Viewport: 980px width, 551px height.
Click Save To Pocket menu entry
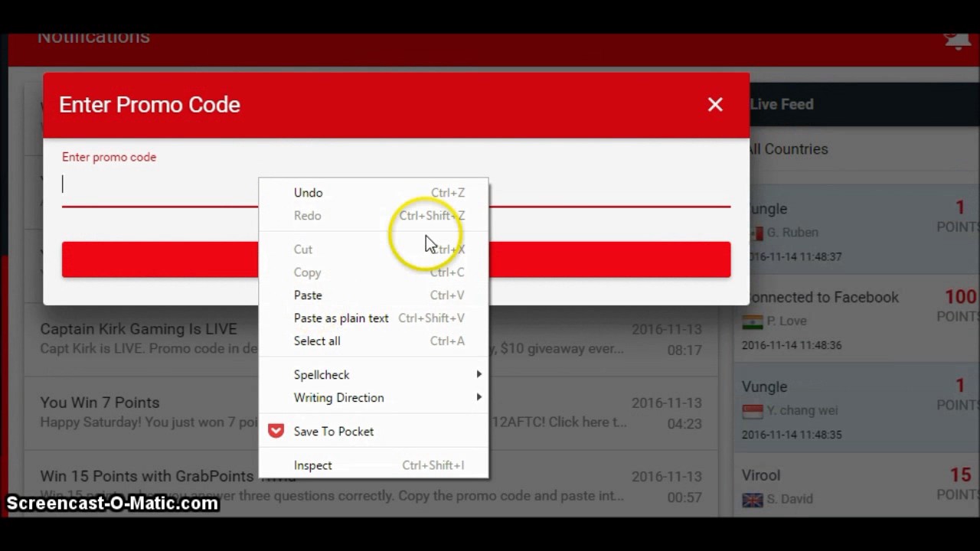click(x=334, y=432)
